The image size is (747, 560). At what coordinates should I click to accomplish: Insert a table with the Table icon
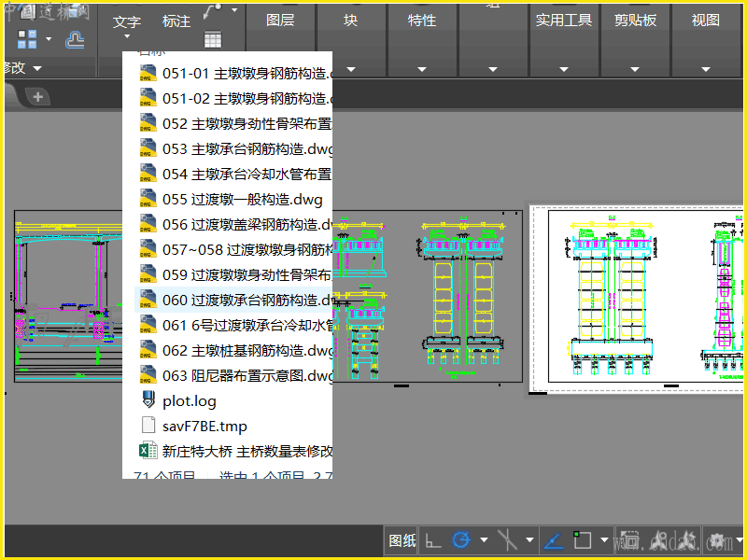(213, 39)
